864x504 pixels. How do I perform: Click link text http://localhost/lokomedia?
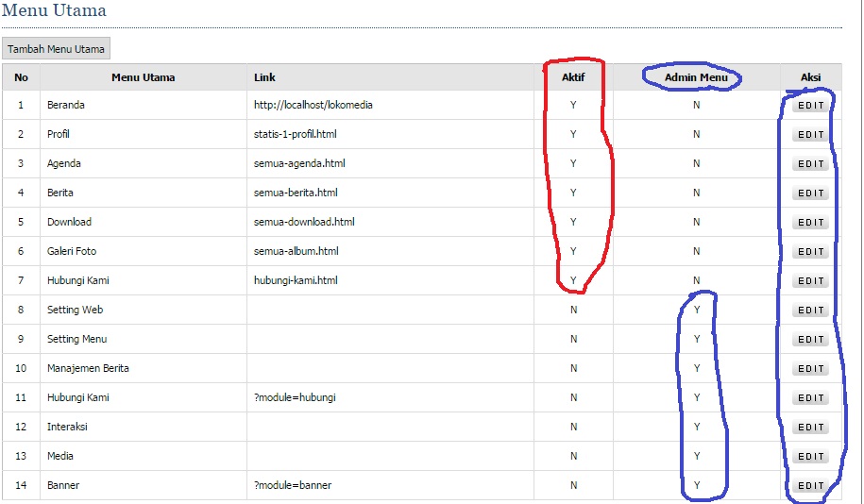point(313,105)
